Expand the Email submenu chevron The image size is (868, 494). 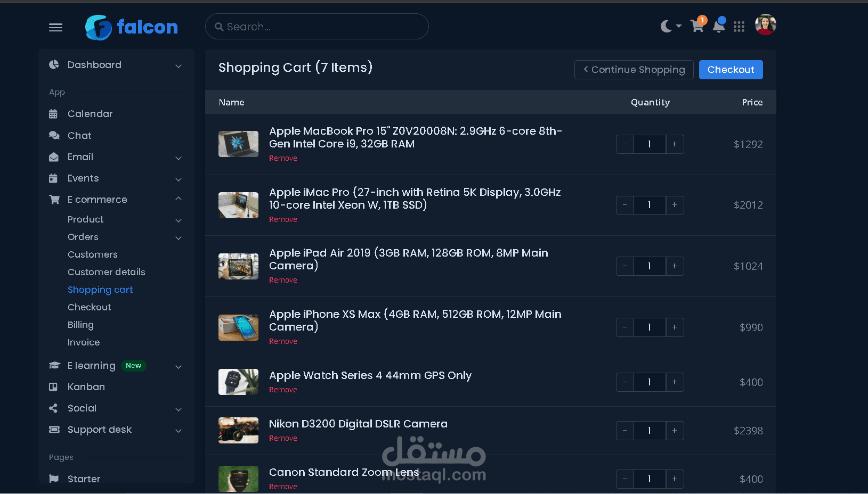[179, 158]
